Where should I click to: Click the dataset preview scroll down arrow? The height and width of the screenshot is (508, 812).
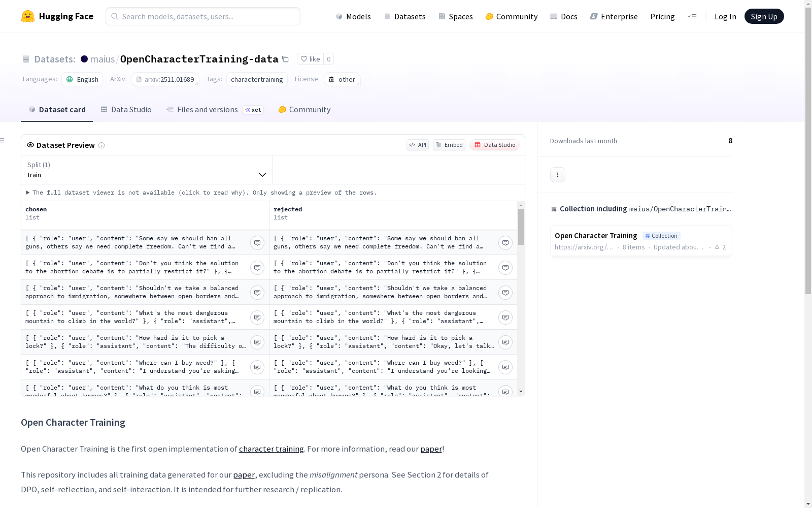[521, 392]
